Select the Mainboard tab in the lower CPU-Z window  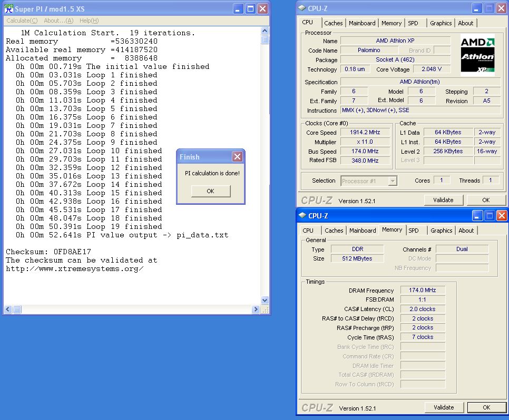[363, 231]
